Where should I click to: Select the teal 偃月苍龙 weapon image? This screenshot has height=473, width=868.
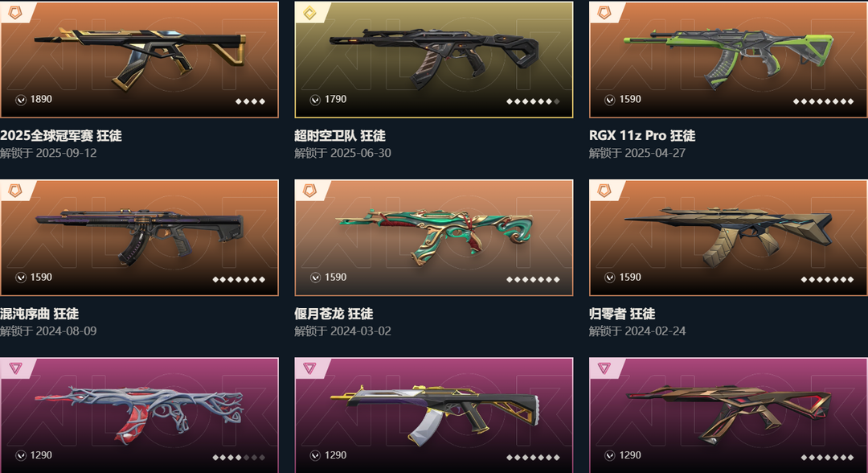point(434,237)
